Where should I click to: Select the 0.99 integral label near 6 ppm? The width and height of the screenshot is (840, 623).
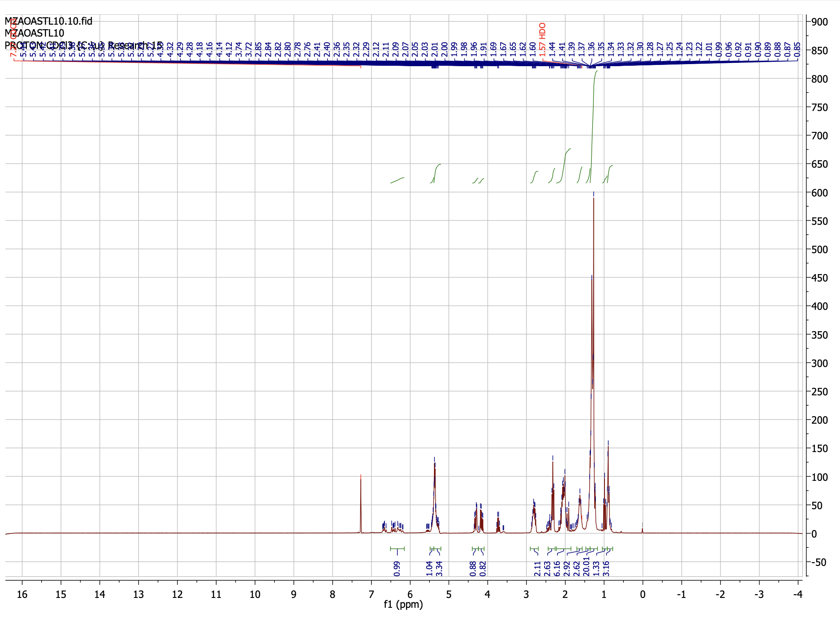(397, 568)
